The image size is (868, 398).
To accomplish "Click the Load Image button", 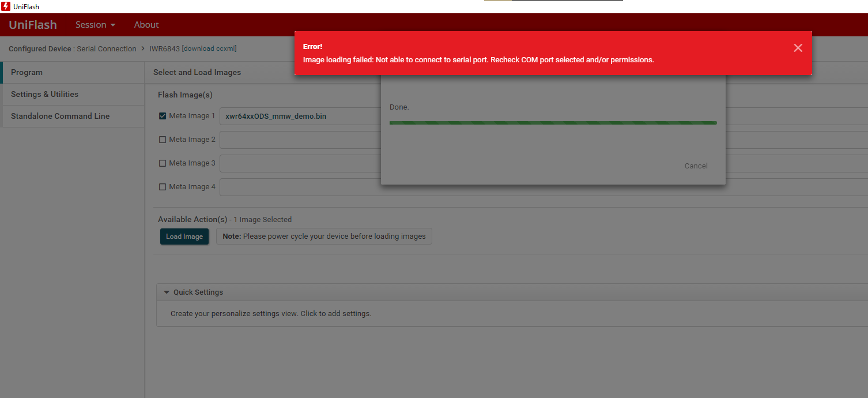I will point(184,236).
